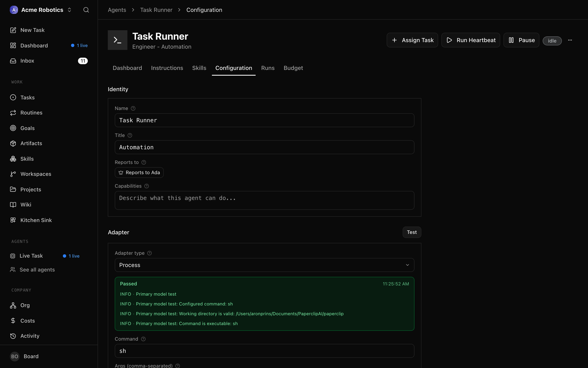
Task: Navigate to Goals
Action: pos(49,128)
